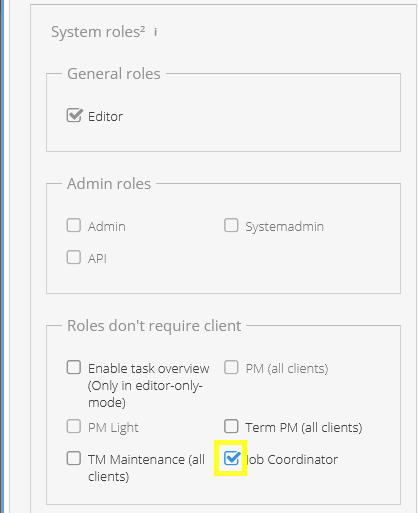Click the Roles don't require client legend
This screenshot has height=513, width=418.
154,326
